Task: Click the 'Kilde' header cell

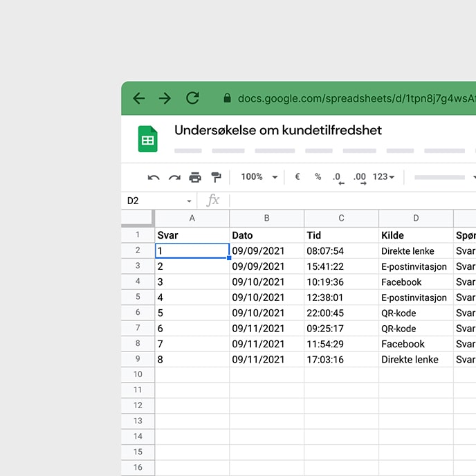Action: (x=416, y=235)
